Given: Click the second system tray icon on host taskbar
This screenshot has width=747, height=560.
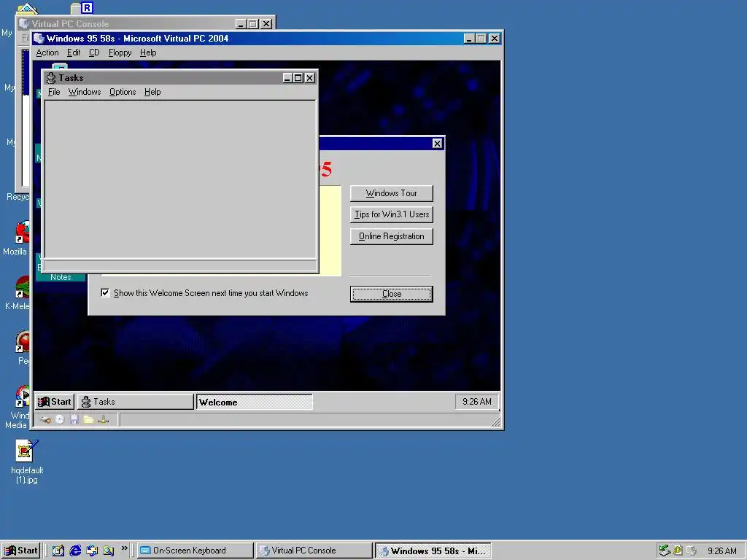Looking at the screenshot, I should click(678, 551).
